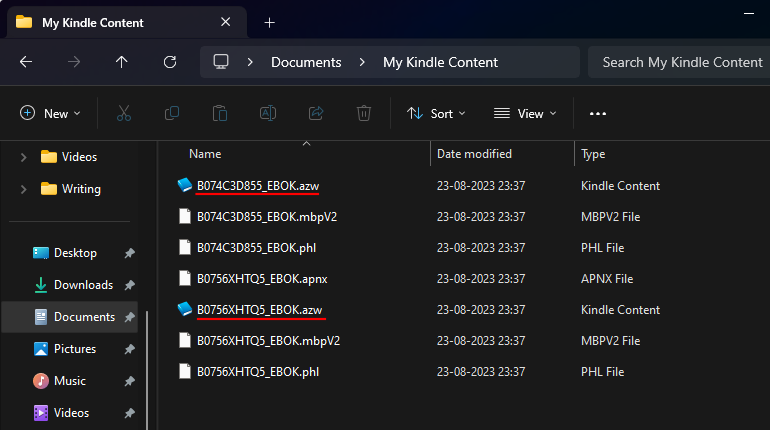Select the B074C3D855_EBOK.azw file

pyautogui.click(x=257, y=186)
